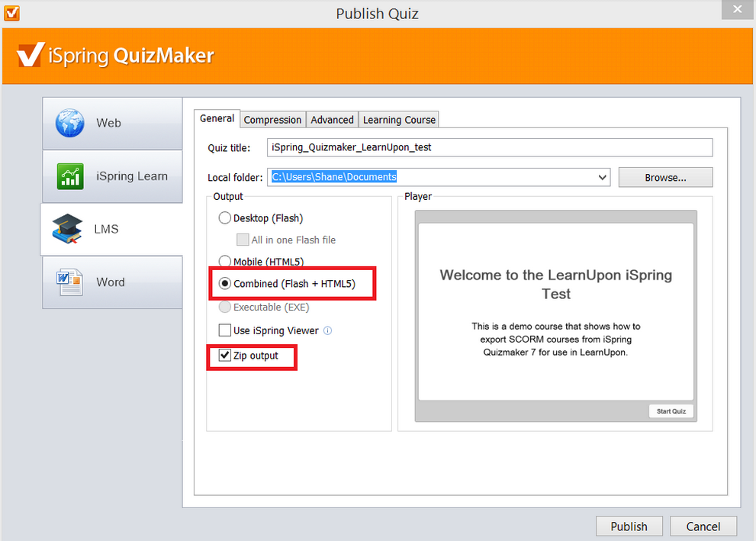Click the title bar app icon
Image resolution: width=756 pixels, height=541 pixels.
click(x=11, y=13)
